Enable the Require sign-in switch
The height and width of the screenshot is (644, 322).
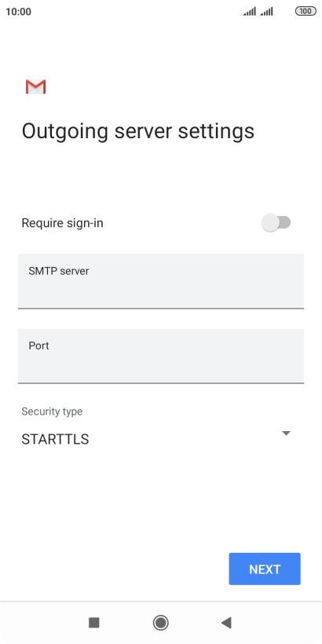pyautogui.click(x=276, y=222)
